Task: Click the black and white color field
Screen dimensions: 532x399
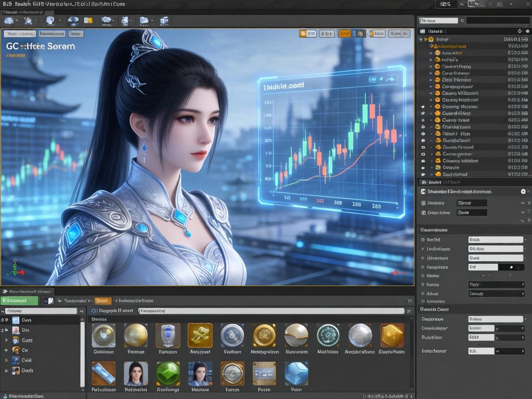Action: coord(497,267)
